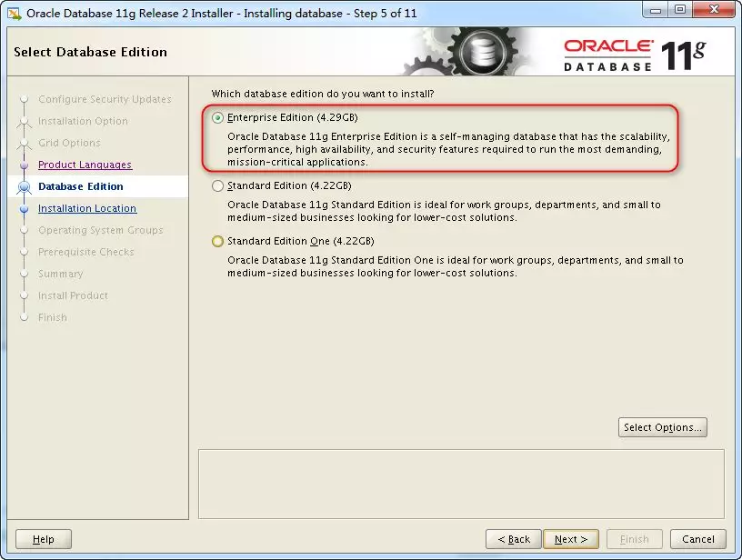Viewport: 742px width, 560px height.
Task: Click the Installation Option step label
Action: [x=83, y=121]
